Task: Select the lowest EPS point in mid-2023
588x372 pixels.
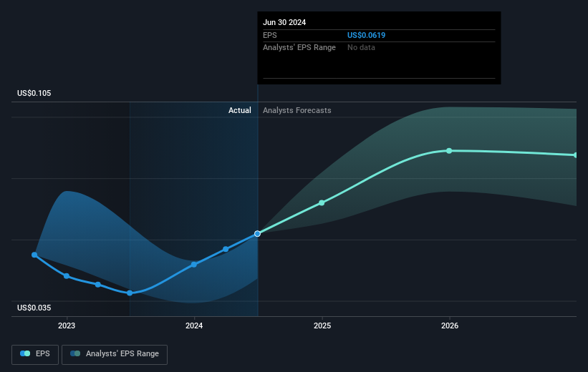Action: (x=130, y=293)
